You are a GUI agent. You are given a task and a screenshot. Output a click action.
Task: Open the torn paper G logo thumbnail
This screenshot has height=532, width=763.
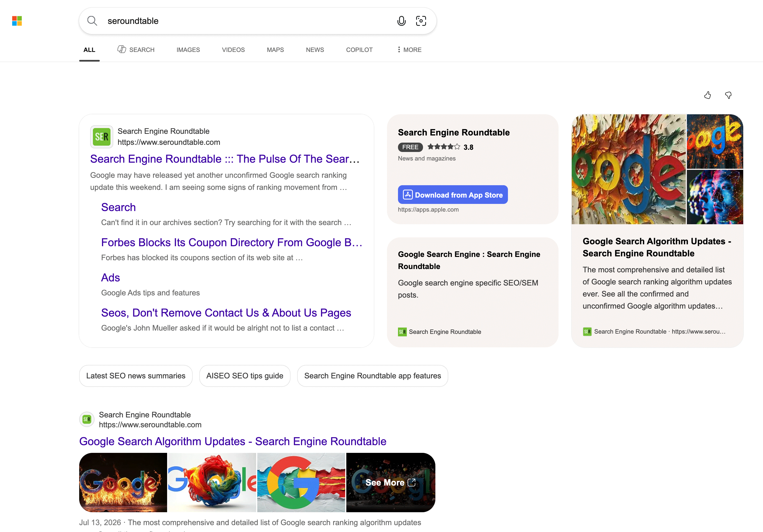coord(301,483)
